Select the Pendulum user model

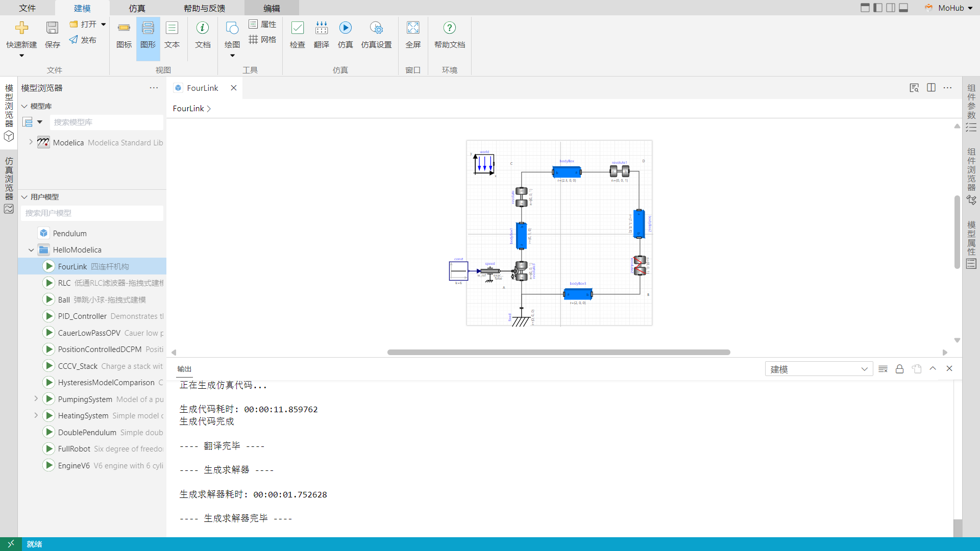[x=92, y=233]
